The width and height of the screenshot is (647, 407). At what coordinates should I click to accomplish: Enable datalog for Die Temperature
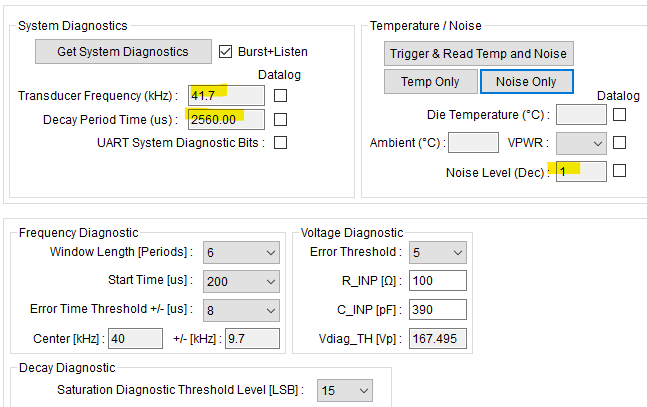point(619,115)
